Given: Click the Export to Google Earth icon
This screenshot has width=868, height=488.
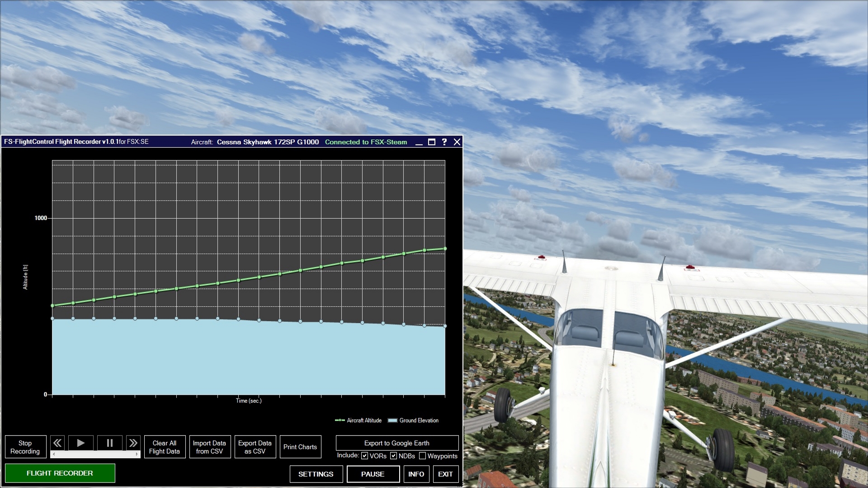Looking at the screenshot, I should pos(396,443).
